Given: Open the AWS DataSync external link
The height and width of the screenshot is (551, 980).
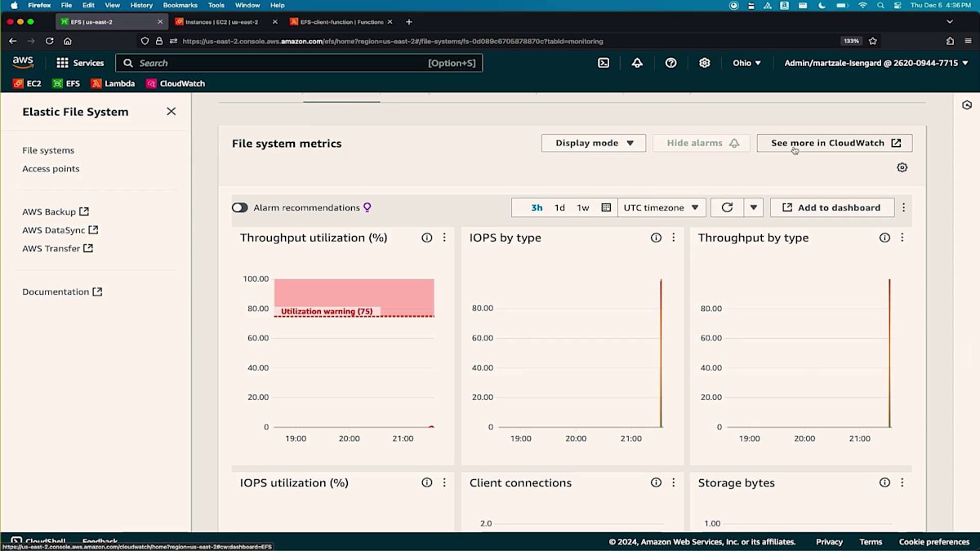Looking at the screenshot, I should 60,230.
